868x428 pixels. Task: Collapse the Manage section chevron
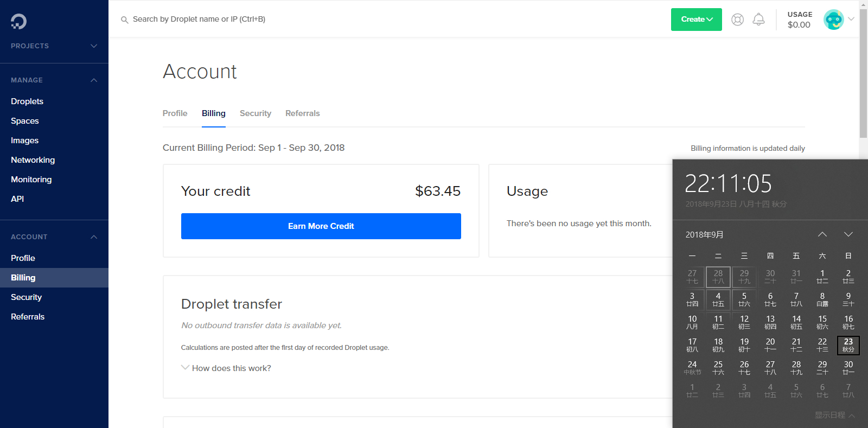pos(94,80)
